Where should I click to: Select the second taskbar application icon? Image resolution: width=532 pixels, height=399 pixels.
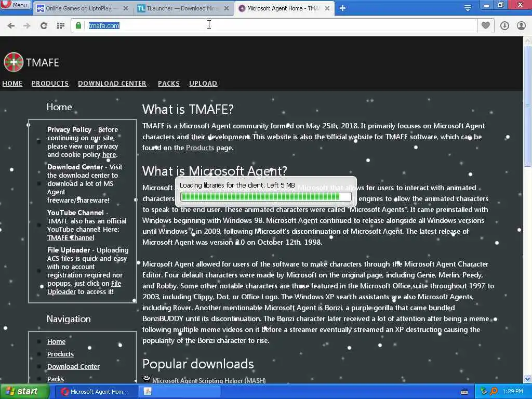(147, 392)
